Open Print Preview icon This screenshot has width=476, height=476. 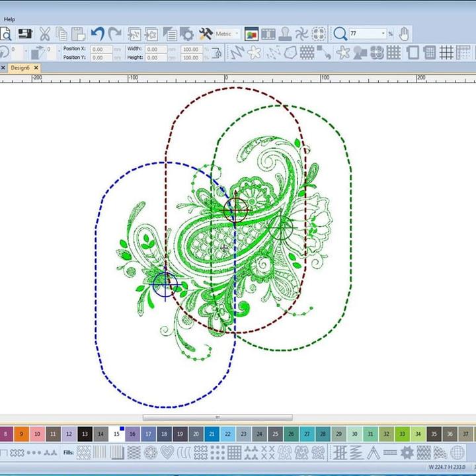click(5, 34)
